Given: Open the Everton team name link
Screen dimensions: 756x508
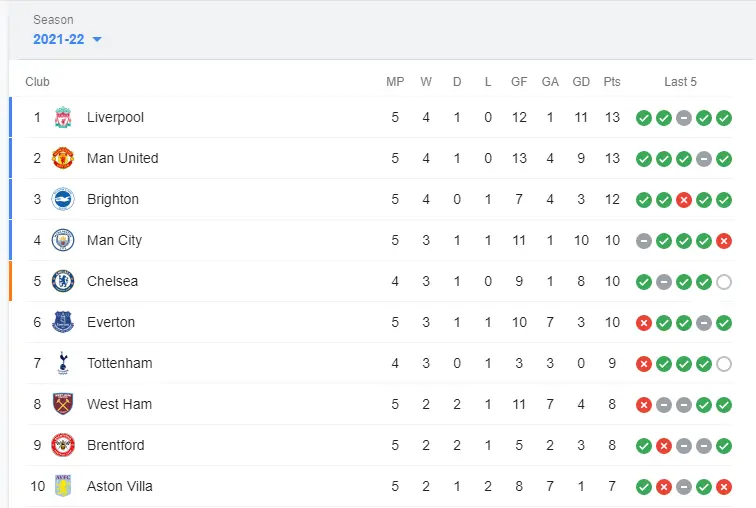Looking at the screenshot, I should 111,322.
